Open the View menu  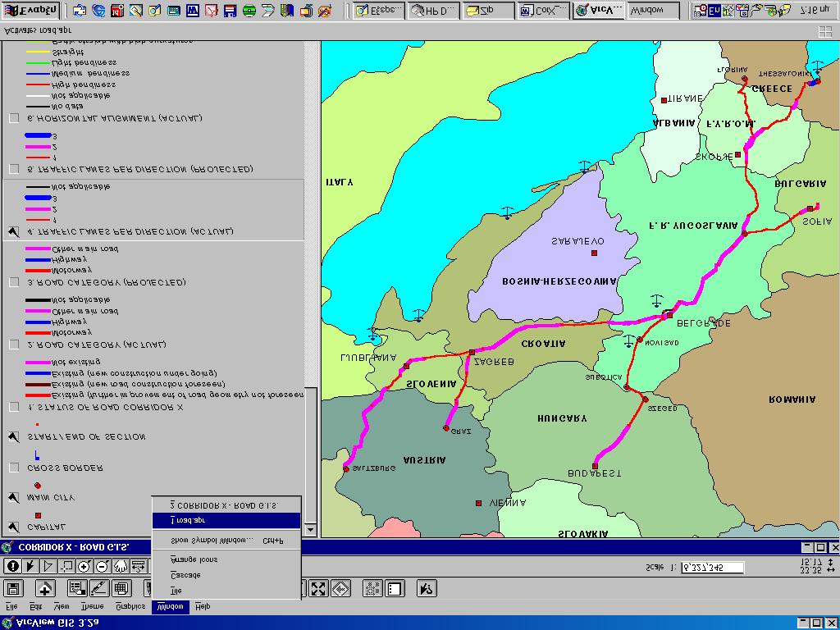click(x=62, y=606)
